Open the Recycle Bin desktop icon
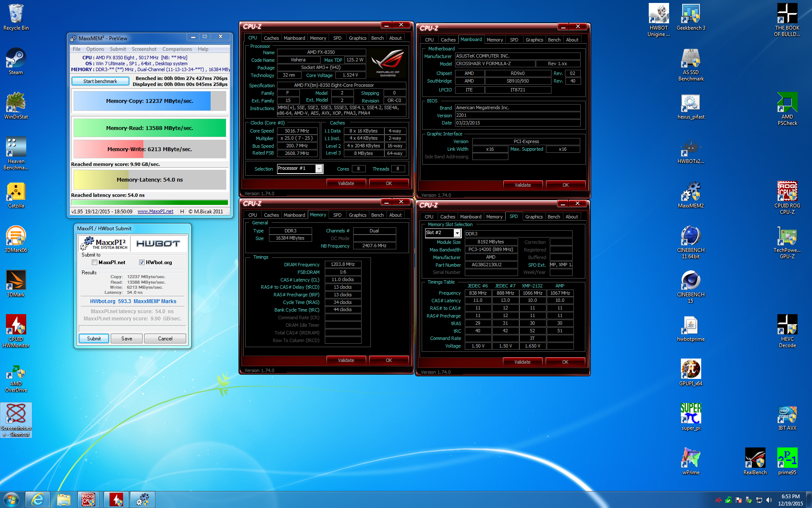This screenshot has height=508, width=812. click(x=16, y=17)
